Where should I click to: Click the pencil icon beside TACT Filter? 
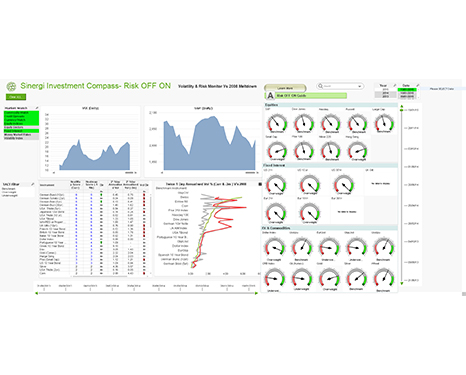pyautogui.click(x=33, y=184)
